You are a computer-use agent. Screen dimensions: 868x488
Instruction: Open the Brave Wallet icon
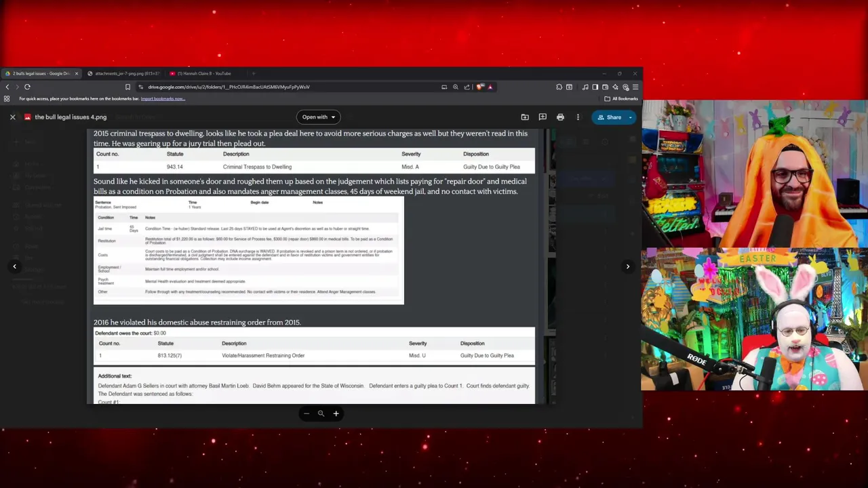(x=605, y=87)
